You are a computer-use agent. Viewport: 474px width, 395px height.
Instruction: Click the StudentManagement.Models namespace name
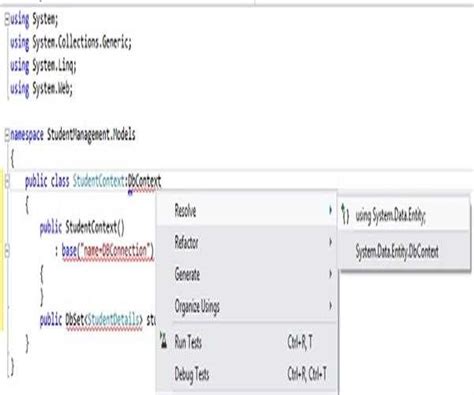91,135
